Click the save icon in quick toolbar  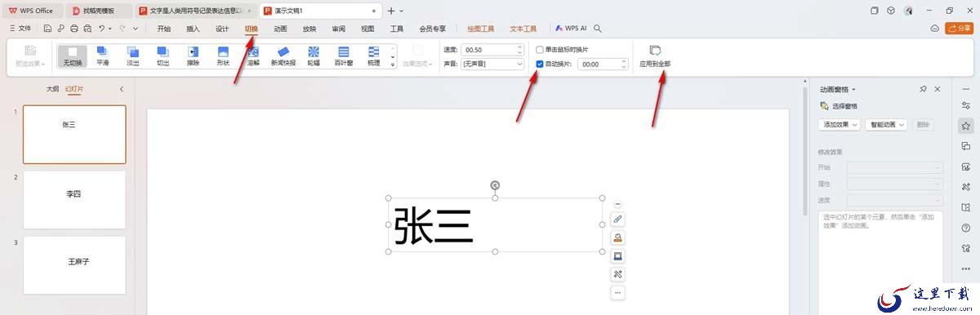(48, 28)
